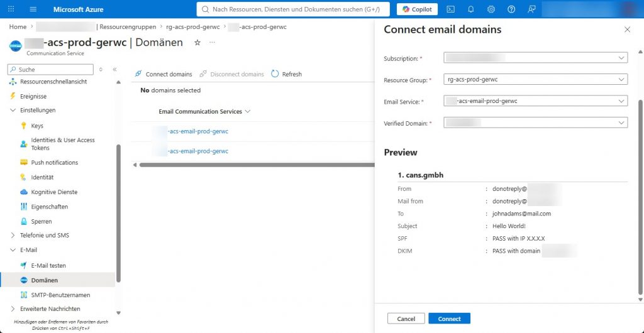Viewport: 644px width, 333px height.
Task: Open the help question mark menu
Action: (x=511, y=9)
